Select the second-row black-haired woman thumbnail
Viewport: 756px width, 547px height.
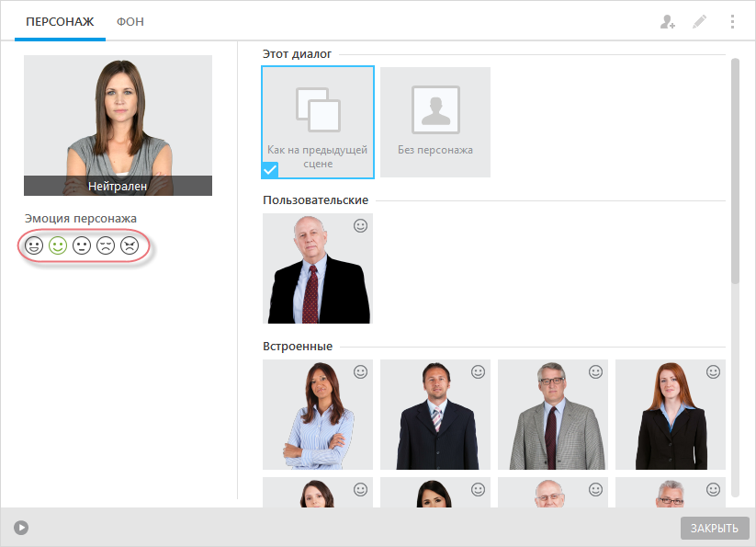pyautogui.click(x=435, y=492)
